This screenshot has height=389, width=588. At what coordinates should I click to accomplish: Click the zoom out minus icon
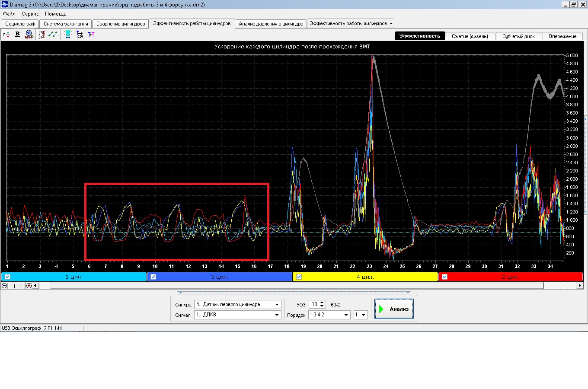click(4, 286)
